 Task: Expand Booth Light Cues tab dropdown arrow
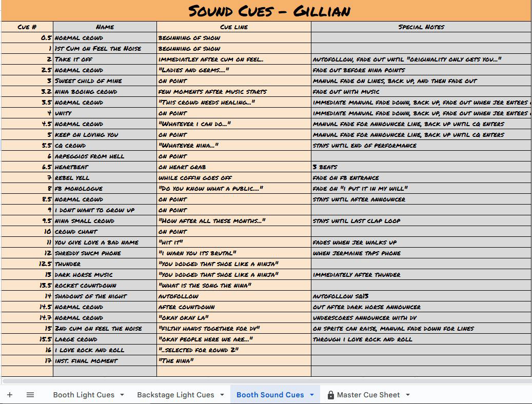(x=122, y=395)
